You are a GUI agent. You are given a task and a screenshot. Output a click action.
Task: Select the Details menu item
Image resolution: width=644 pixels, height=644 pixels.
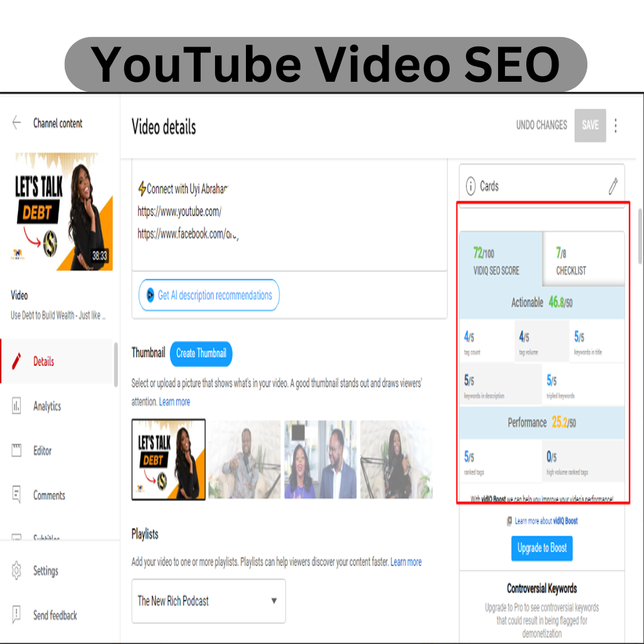[57, 362]
